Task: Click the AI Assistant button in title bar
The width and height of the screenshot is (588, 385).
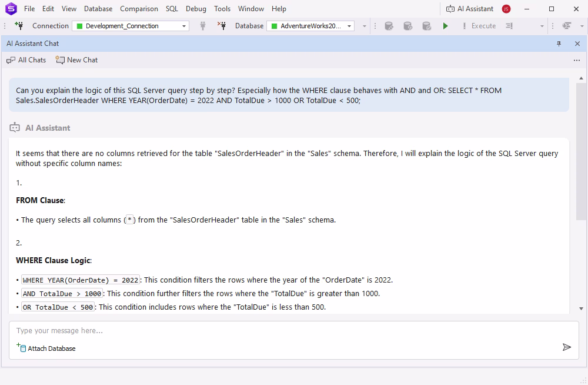Action: pos(470,9)
